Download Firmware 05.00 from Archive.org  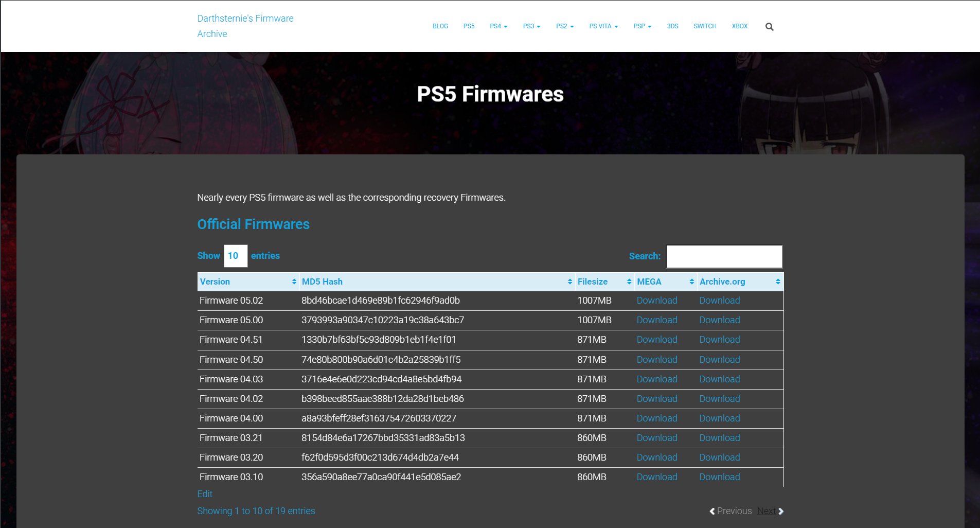[719, 320]
